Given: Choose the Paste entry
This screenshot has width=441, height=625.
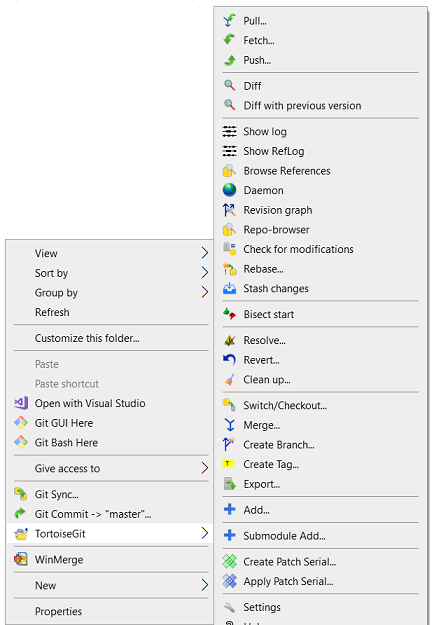Looking at the screenshot, I should 47,364.
